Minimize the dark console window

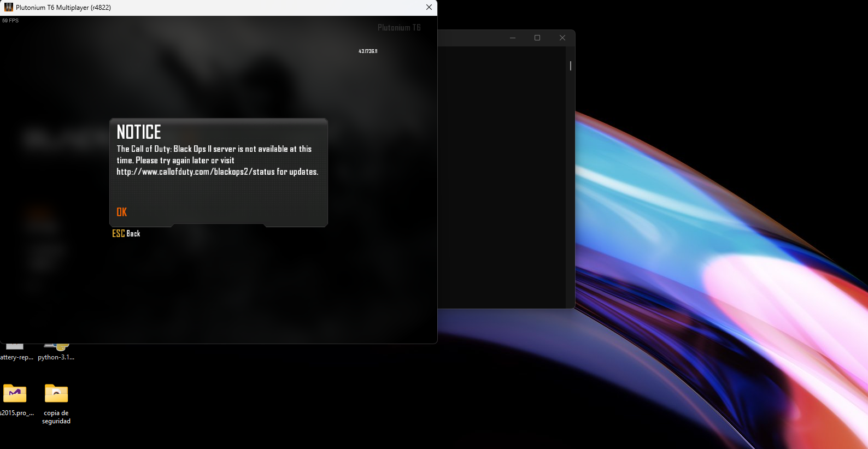[x=513, y=38]
